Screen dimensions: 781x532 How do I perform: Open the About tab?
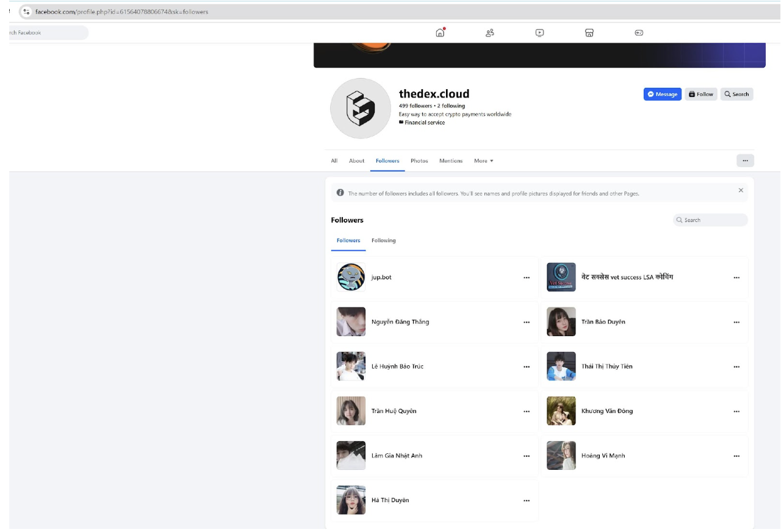(356, 161)
